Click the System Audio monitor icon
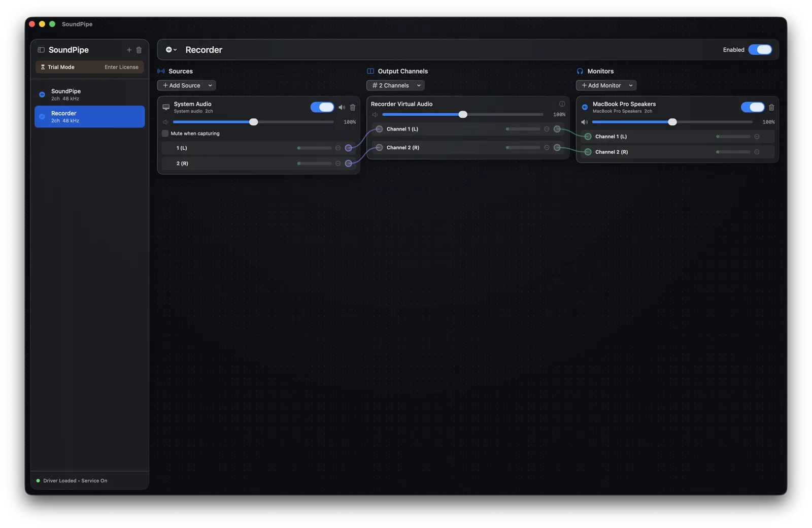Image resolution: width=812 pixels, height=528 pixels. coord(166,107)
